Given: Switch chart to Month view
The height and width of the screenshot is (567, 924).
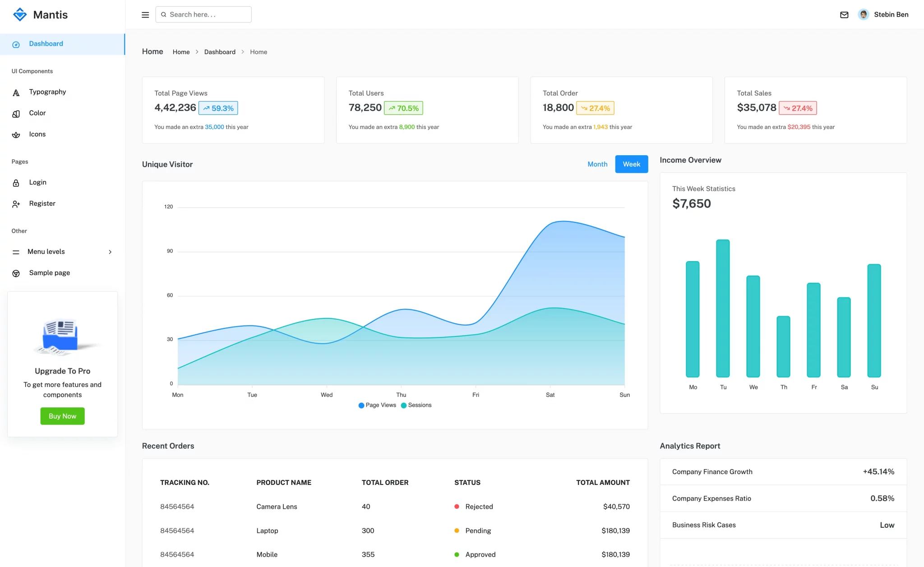Looking at the screenshot, I should pos(597,164).
